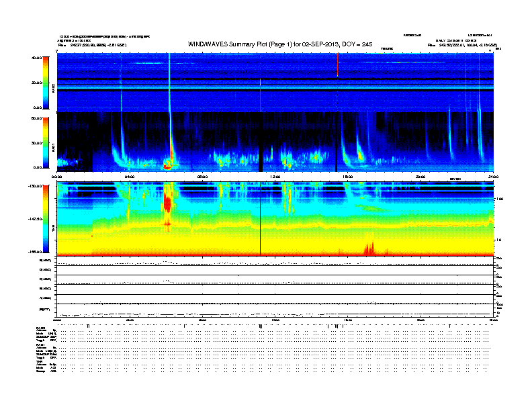This screenshot has width=532, height=411.
Task: Click the short red vertical line at top of RAD2
Action: point(338,64)
